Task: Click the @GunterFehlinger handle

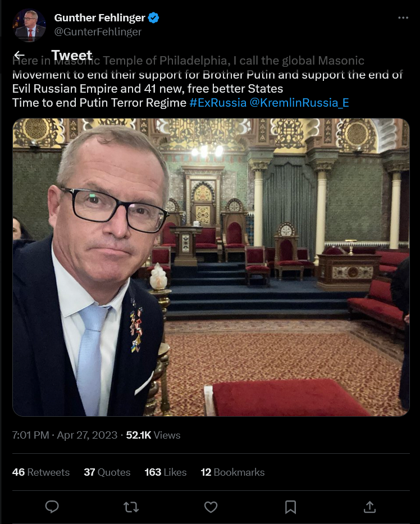Action: (x=98, y=32)
